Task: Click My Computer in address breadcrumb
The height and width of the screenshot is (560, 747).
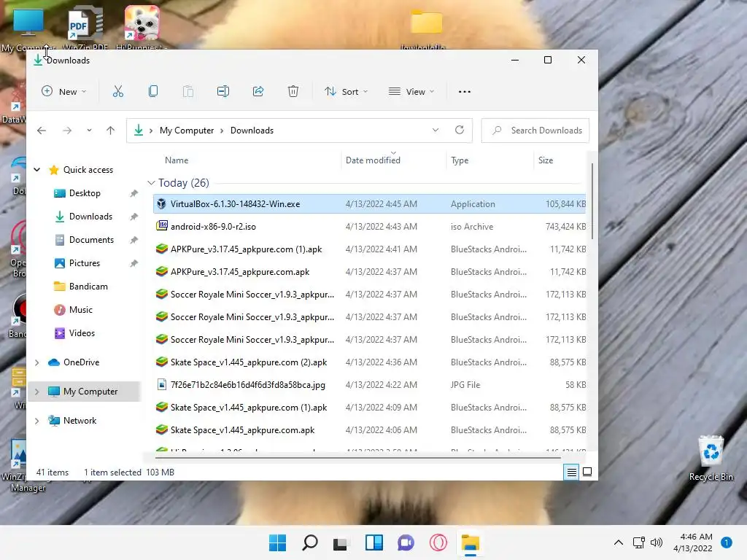Action: point(187,131)
